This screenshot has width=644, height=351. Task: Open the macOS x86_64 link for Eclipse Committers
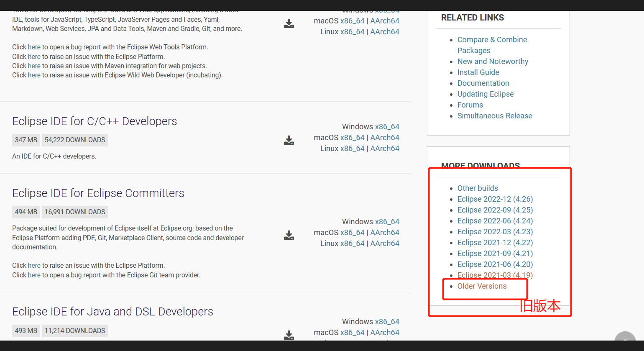[352, 233]
